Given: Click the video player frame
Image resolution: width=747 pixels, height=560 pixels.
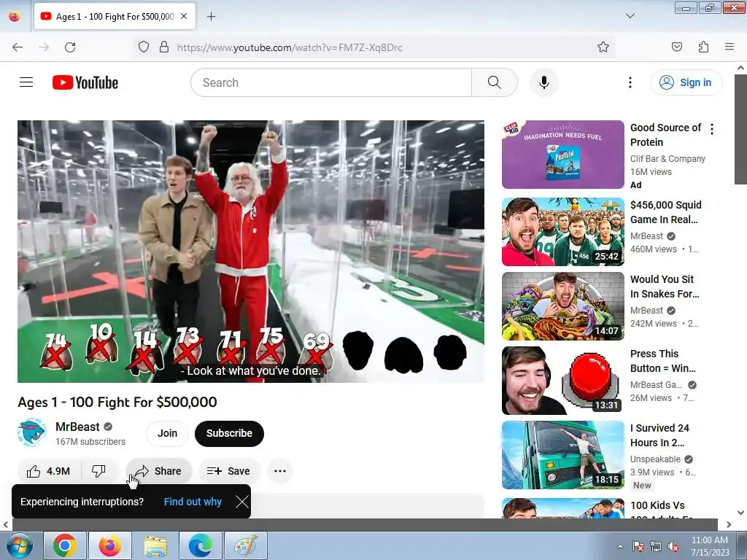Looking at the screenshot, I should coord(251,251).
